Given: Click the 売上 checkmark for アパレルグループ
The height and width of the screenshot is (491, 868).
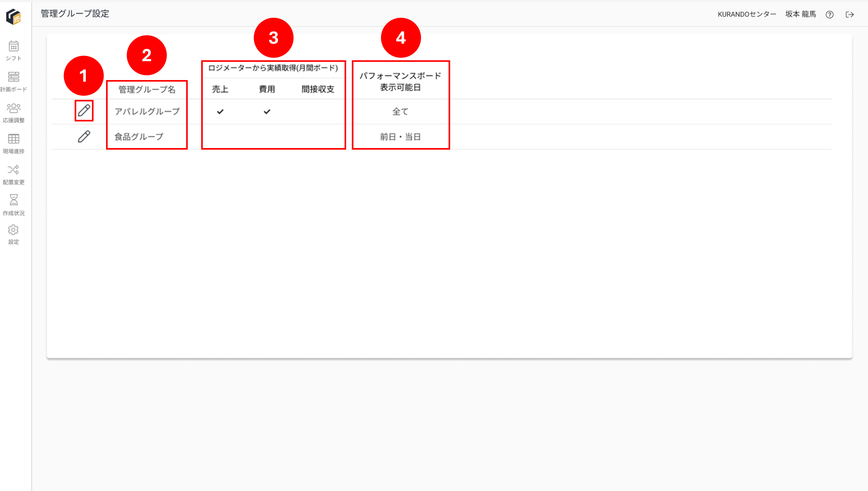Looking at the screenshot, I should pos(220,112).
